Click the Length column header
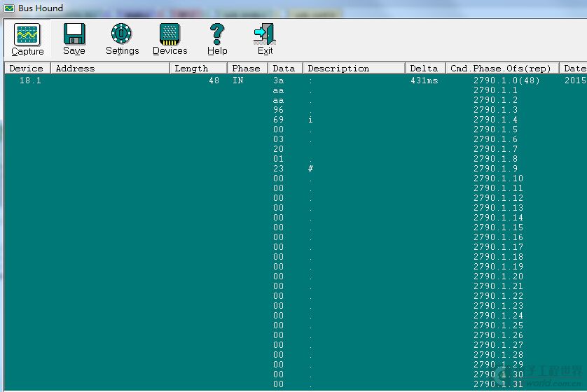 pyautogui.click(x=198, y=68)
